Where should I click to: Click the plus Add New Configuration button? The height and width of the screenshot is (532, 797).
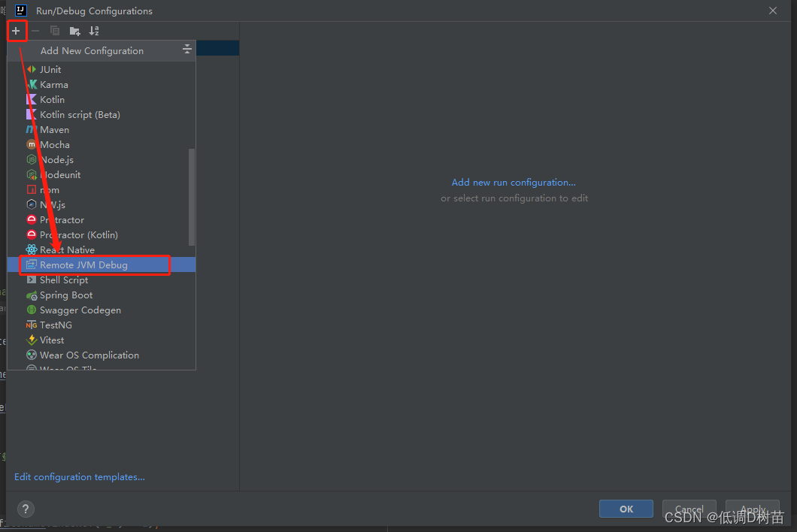16,31
